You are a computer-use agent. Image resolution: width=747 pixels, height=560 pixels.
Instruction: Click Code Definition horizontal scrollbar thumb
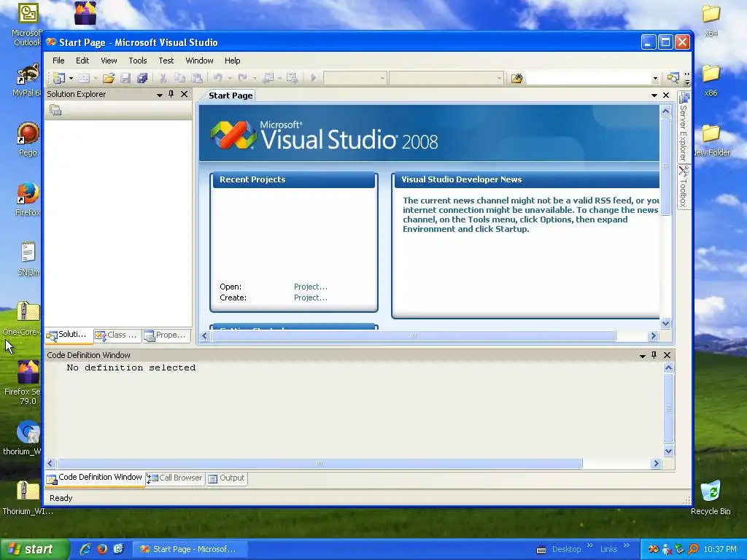320,463
